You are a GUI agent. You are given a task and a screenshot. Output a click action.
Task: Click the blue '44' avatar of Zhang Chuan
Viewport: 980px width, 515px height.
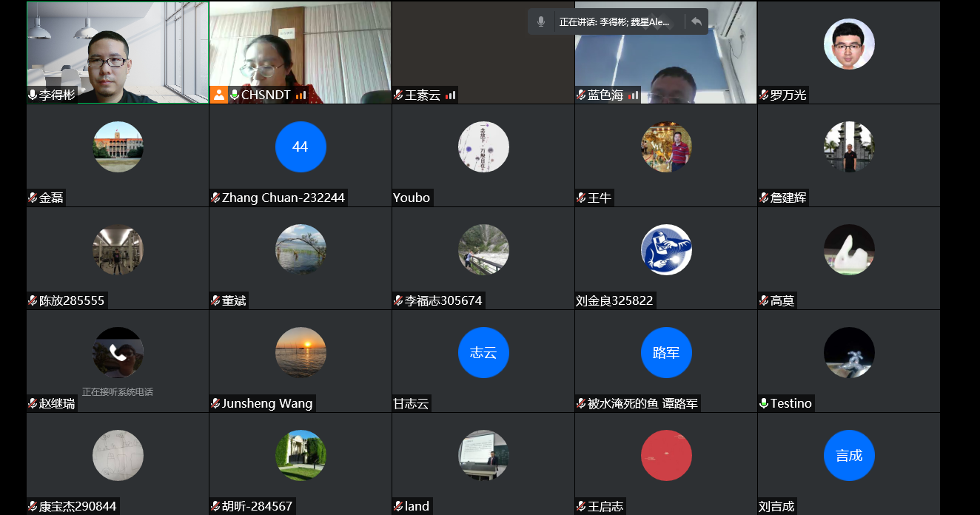pos(301,147)
